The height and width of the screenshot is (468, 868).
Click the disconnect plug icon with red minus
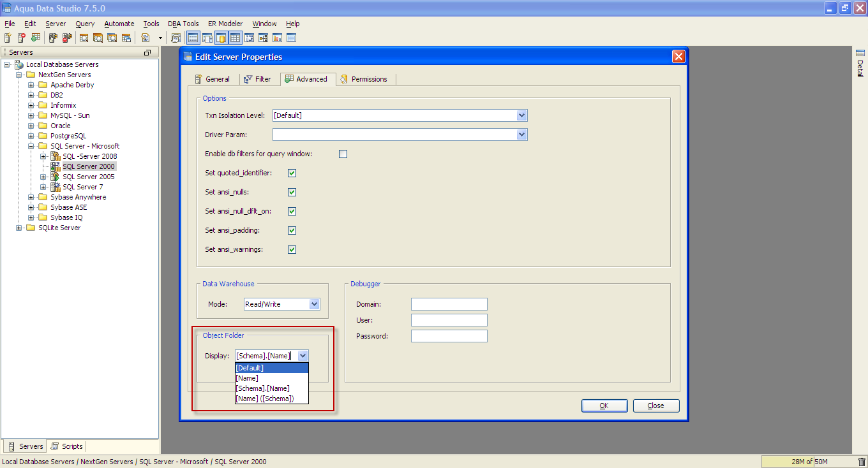point(67,38)
